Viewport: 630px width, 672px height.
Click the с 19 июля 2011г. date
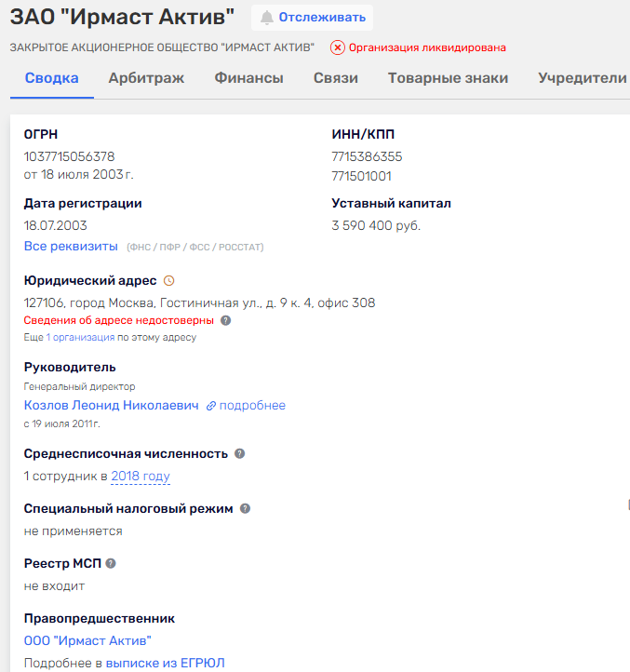coord(61,423)
